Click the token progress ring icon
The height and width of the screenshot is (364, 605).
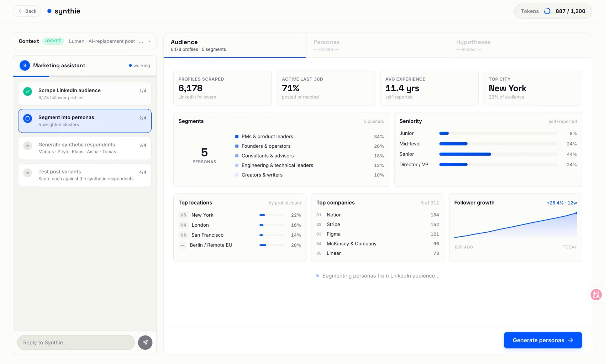pos(547,11)
